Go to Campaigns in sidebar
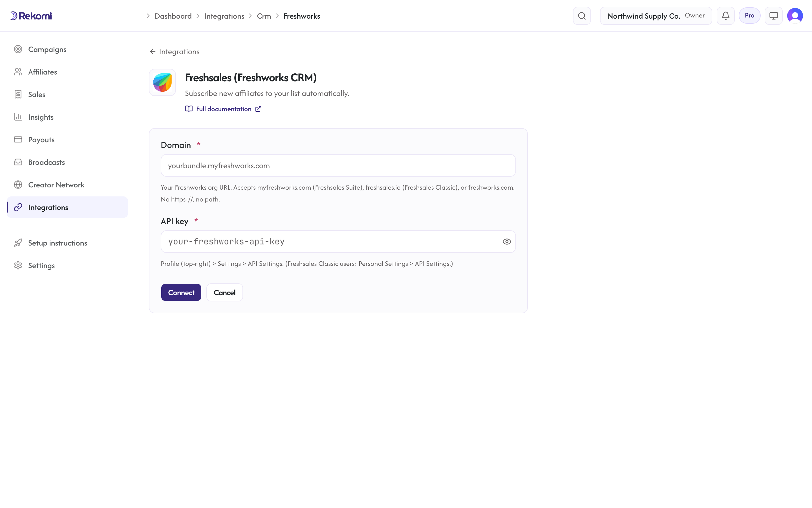The image size is (812, 508). [67, 49]
